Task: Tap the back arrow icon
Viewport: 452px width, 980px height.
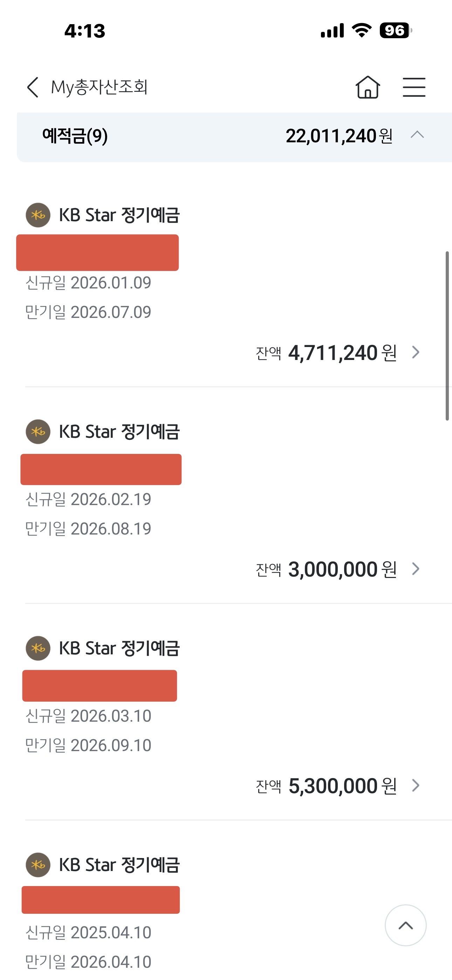Action: tap(33, 87)
